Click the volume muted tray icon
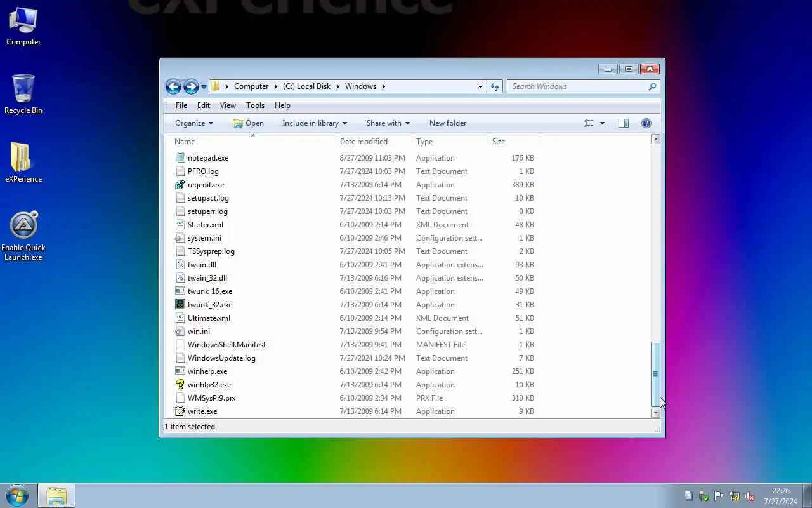The image size is (812, 508). 750,496
